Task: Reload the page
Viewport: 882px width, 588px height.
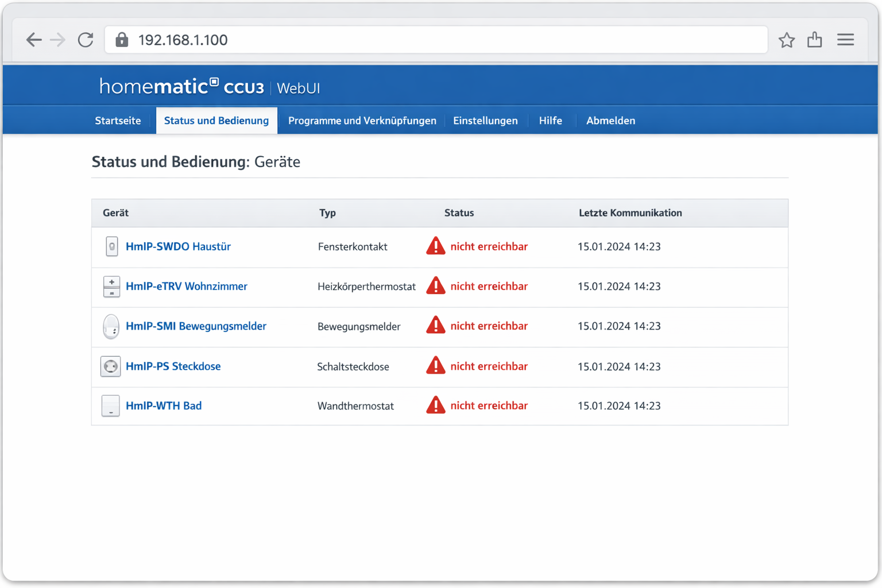Action: point(86,40)
